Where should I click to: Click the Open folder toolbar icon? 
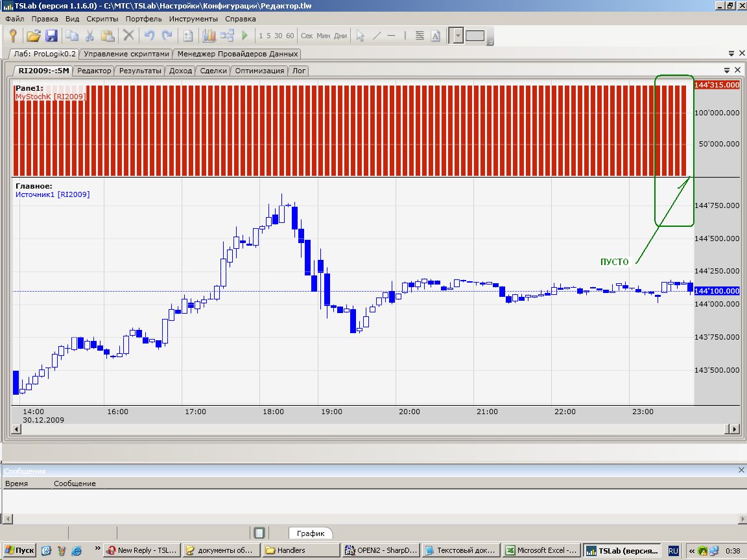pyautogui.click(x=33, y=36)
